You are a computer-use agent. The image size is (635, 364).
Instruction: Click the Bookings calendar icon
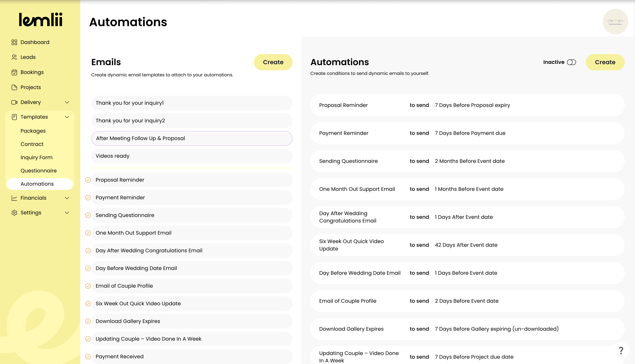(x=14, y=72)
